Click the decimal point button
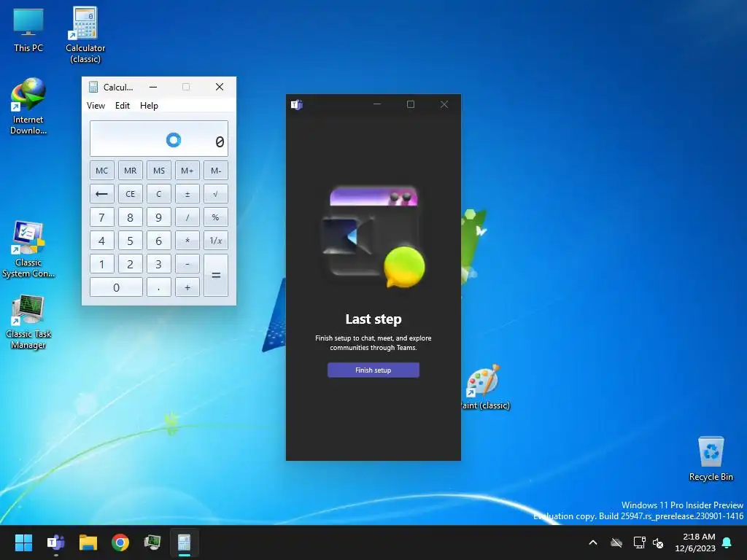This screenshot has height=560, width=747. pos(159,287)
